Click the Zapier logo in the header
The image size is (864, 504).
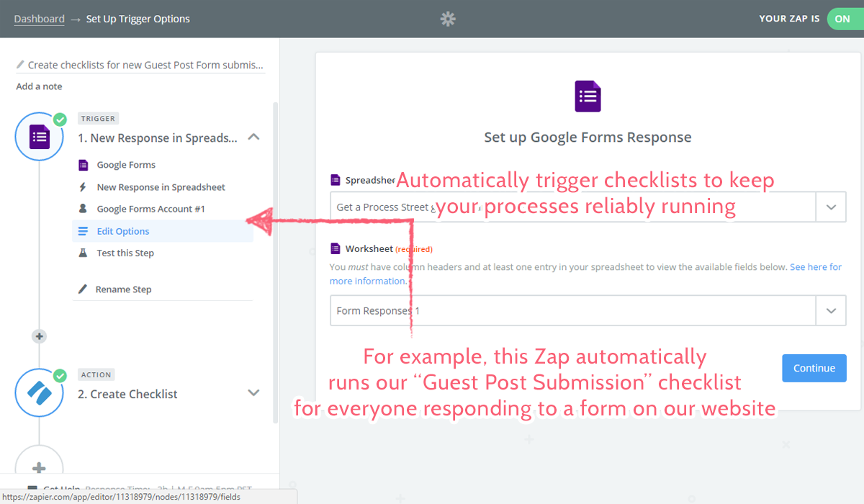tap(448, 19)
